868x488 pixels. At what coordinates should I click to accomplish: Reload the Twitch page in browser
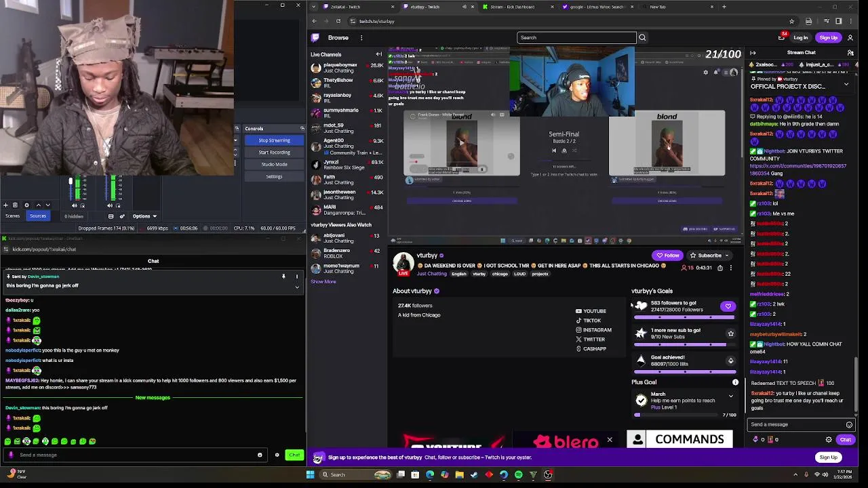338,21
